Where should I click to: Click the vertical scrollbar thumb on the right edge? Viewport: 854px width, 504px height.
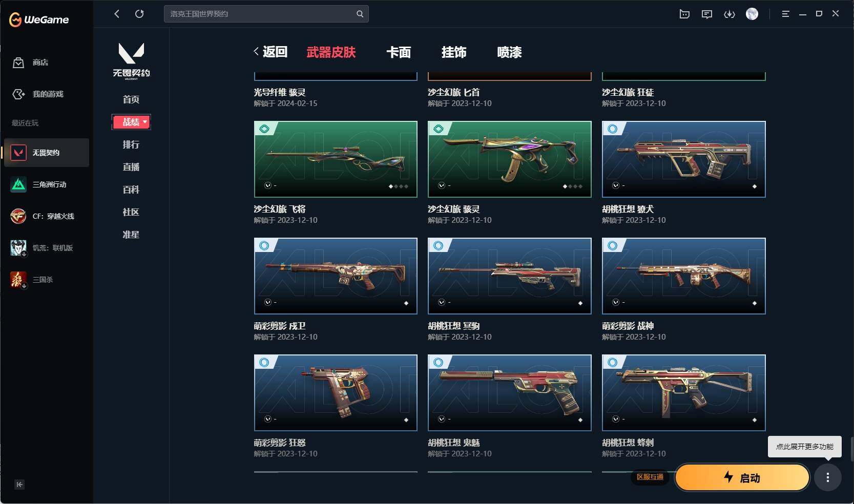pyautogui.click(x=852, y=449)
